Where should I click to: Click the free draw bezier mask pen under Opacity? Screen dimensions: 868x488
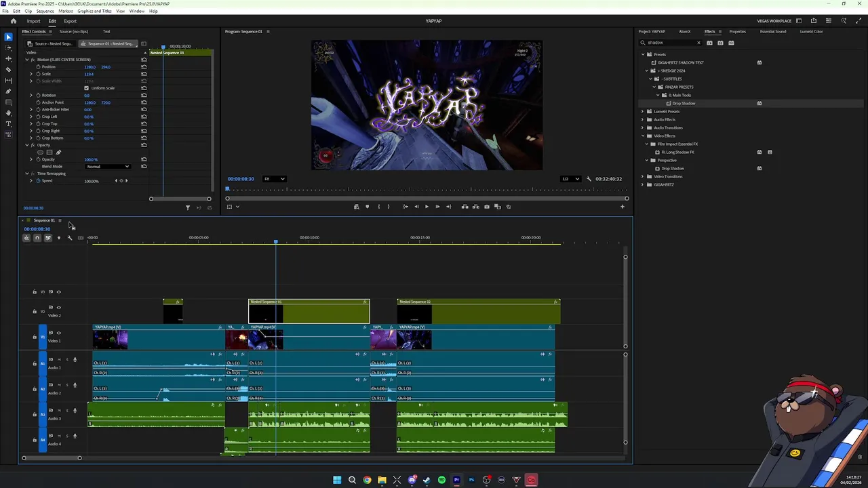[x=58, y=152]
